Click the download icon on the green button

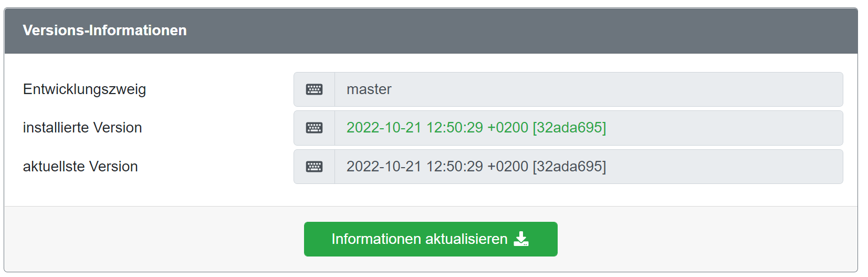(521, 239)
